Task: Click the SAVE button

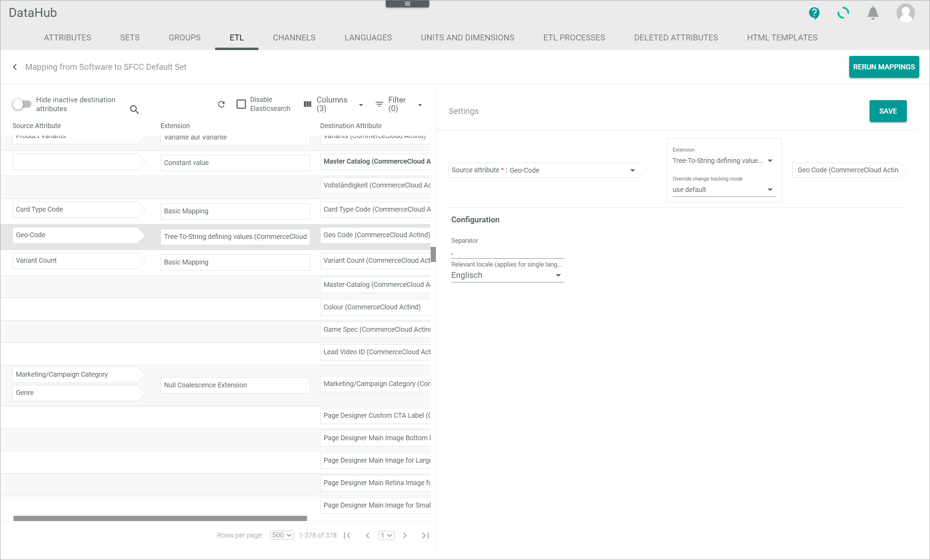Action: tap(888, 111)
